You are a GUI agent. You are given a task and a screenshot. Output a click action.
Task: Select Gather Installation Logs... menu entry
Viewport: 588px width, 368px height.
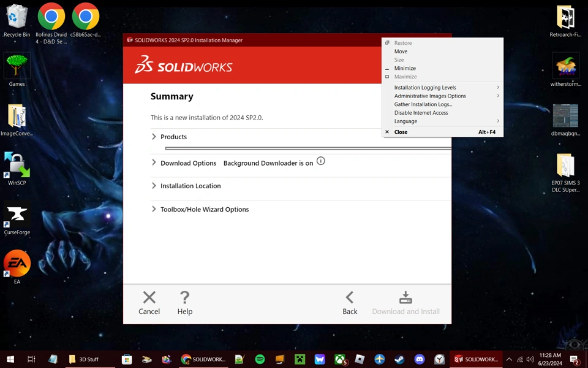coord(442,104)
